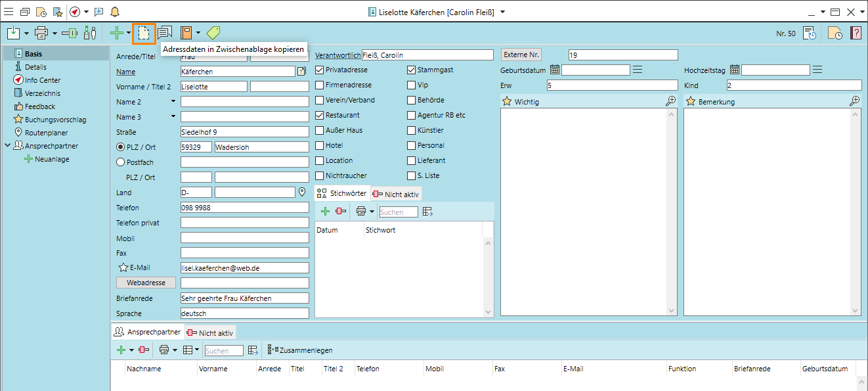Open the speech bubble comments icon

pos(165,33)
